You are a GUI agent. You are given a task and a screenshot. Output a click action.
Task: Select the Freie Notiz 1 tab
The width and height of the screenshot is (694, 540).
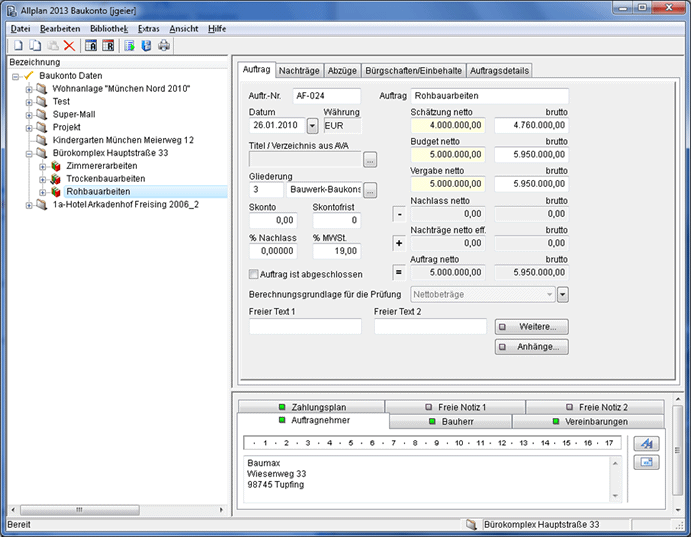(455, 407)
